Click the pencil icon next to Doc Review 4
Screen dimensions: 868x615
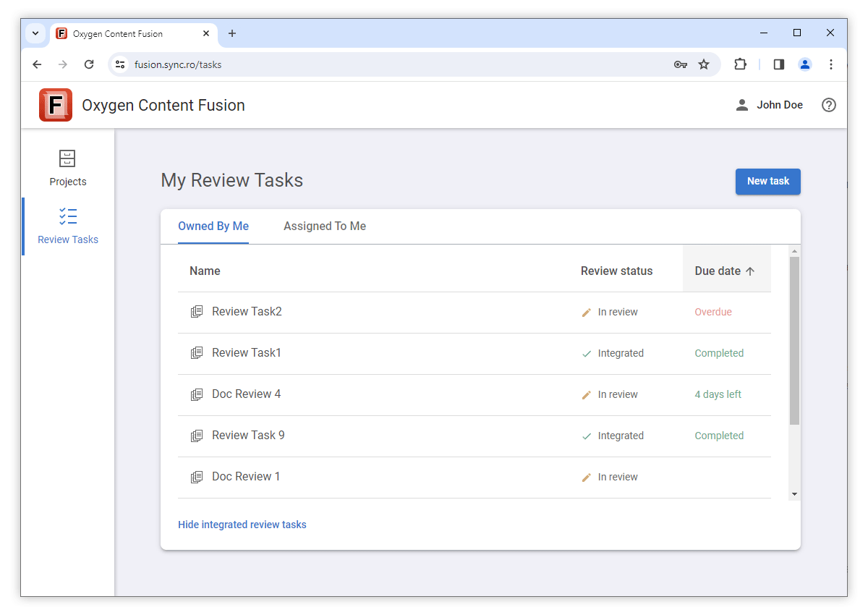click(586, 394)
